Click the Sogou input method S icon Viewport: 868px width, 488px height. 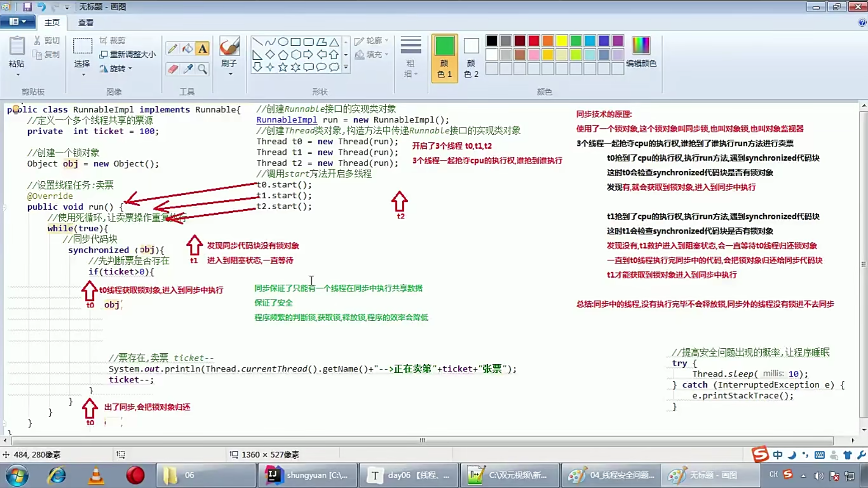coord(760,454)
